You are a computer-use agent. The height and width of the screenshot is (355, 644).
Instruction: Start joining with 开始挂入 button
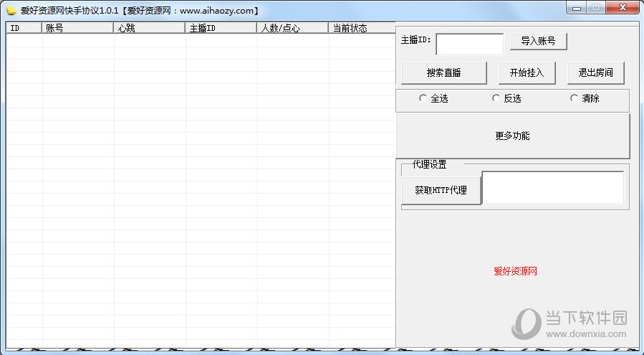(527, 73)
